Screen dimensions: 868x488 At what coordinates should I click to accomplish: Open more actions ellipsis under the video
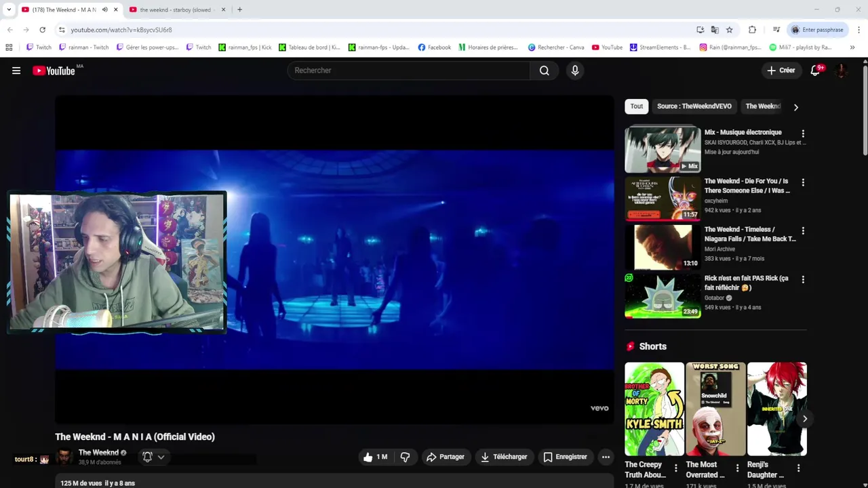606,457
